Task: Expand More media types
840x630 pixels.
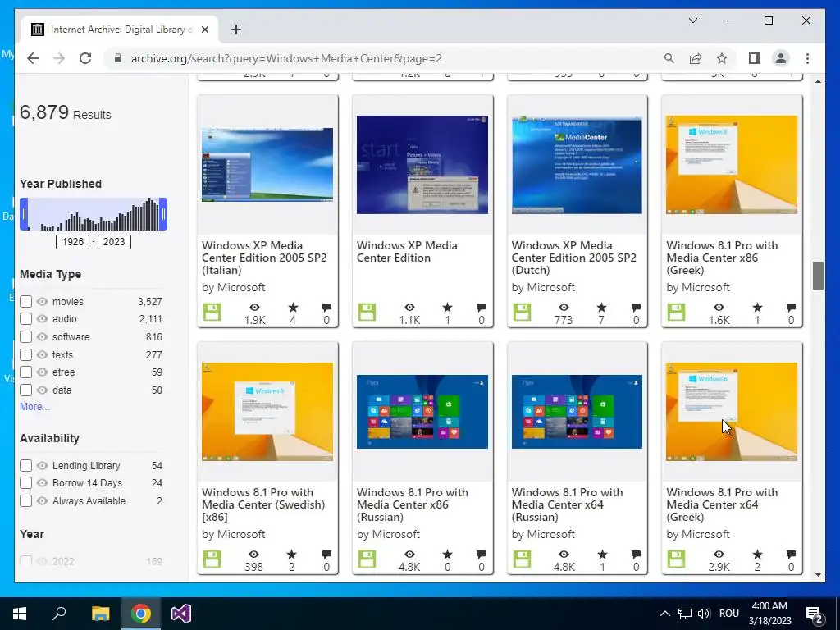Action: pos(34,407)
